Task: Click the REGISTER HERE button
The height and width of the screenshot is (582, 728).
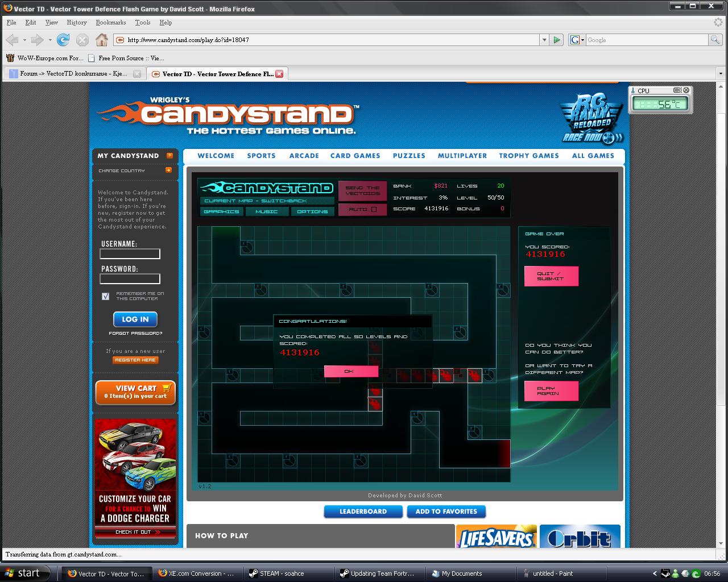Action: click(135, 360)
